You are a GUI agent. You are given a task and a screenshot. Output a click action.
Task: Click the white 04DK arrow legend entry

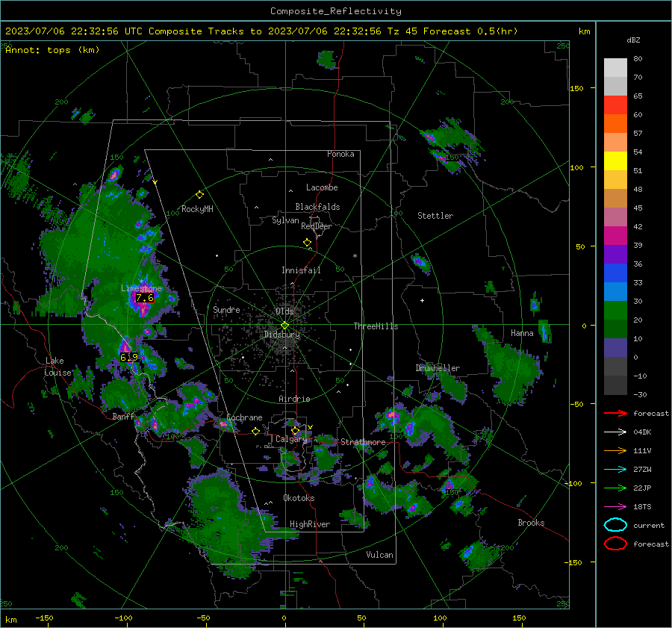(615, 432)
